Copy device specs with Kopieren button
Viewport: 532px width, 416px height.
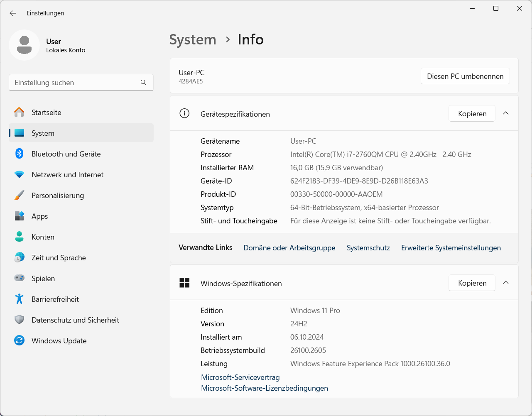472,113
